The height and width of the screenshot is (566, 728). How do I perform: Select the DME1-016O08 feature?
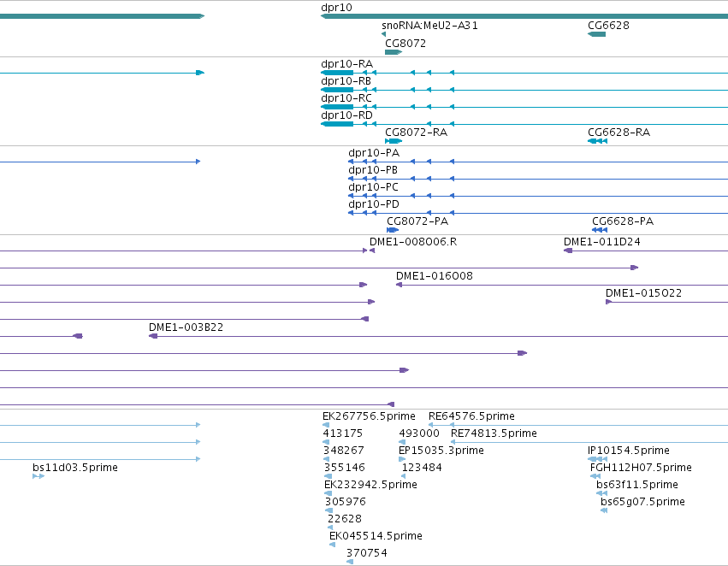(434, 276)
